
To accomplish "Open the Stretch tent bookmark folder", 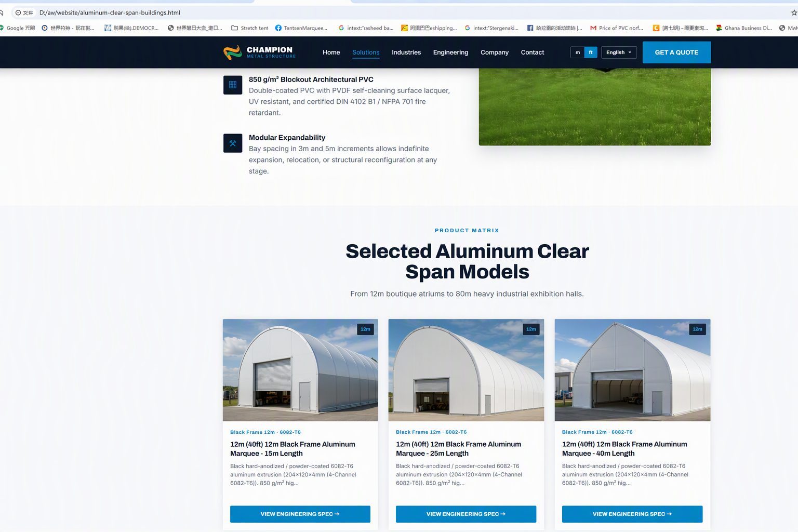I will (250, 28).
